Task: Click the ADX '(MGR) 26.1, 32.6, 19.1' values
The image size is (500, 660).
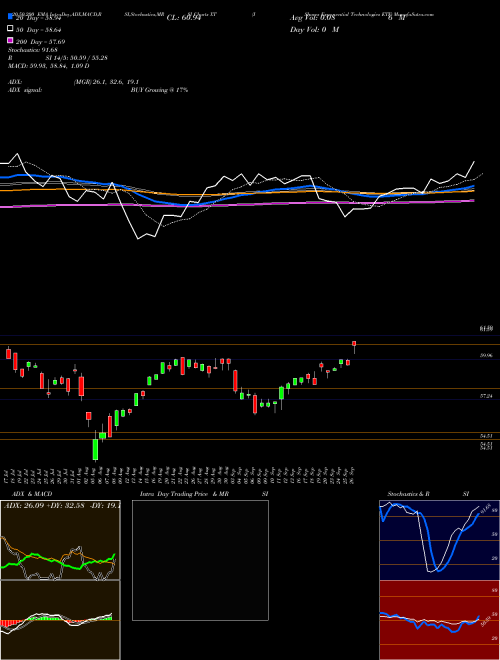Action: [x=106, y=82]
